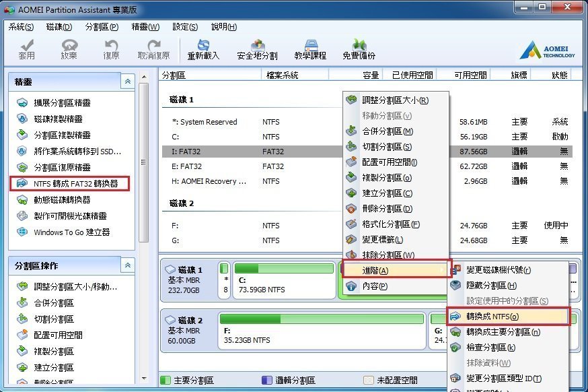Select 合併分割區(M) in context menu
Screen dimensions: 588x392
tap(396, 131)
